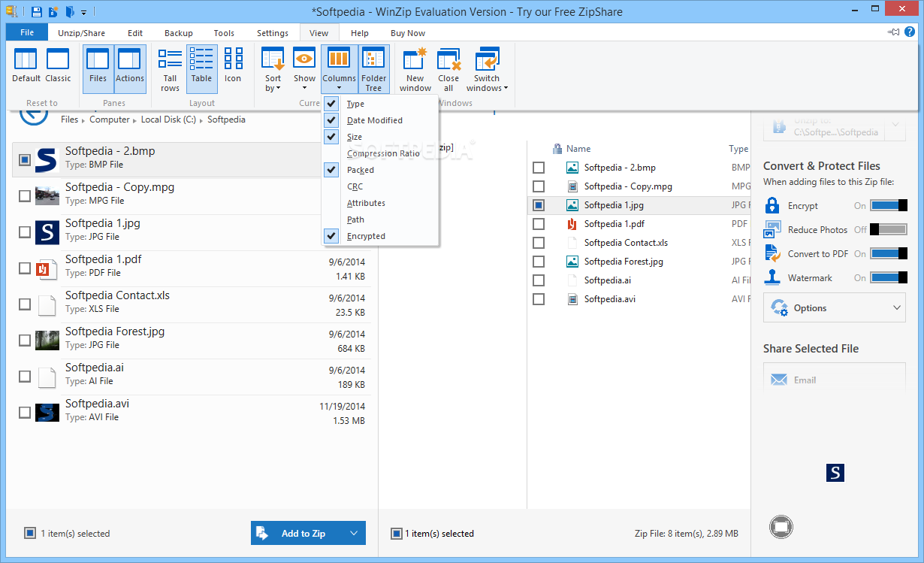Toggle the Folder Tree button
The image size is (924, 563).
click(x=373, y=69)
